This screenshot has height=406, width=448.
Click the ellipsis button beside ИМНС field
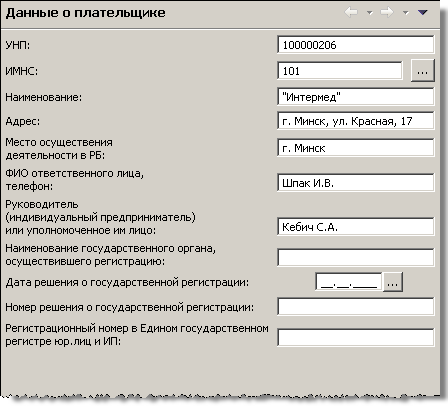click(x=423, y=70)
